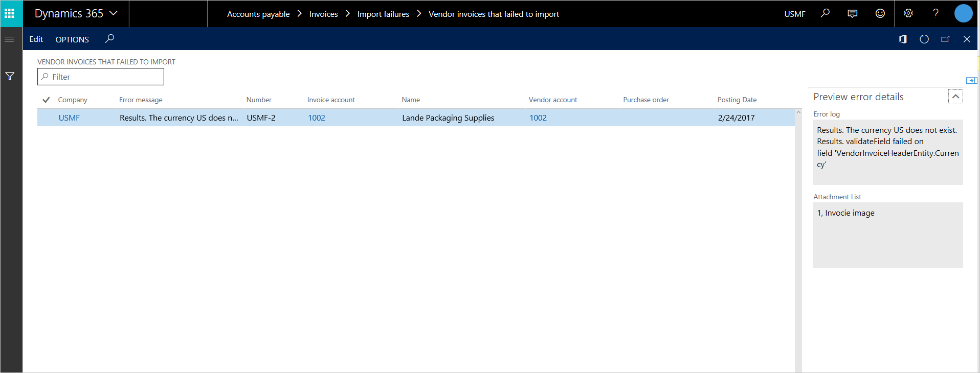Screen dimensions: 980x373
Task: Open in Microsoft Office icon
Action: tap(903, 39)
